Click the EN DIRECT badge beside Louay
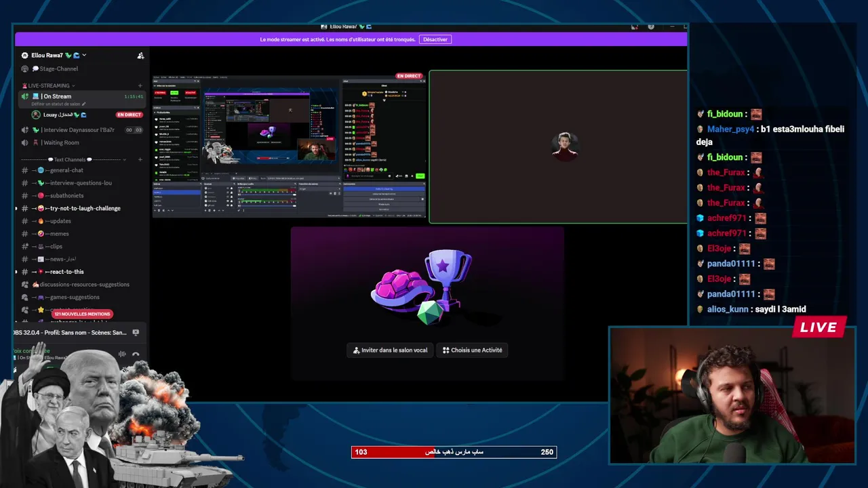868x488 pixels. tap(129, 115)
